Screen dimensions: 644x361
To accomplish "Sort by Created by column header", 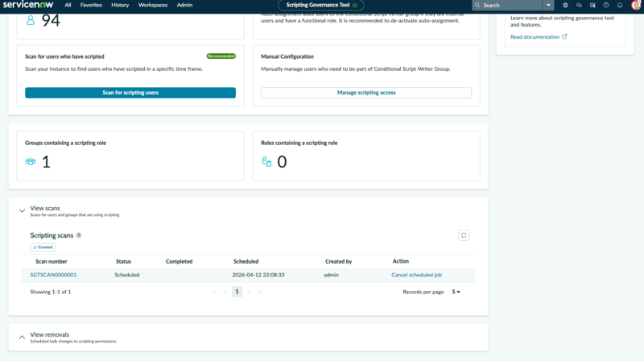I will 338,262.
